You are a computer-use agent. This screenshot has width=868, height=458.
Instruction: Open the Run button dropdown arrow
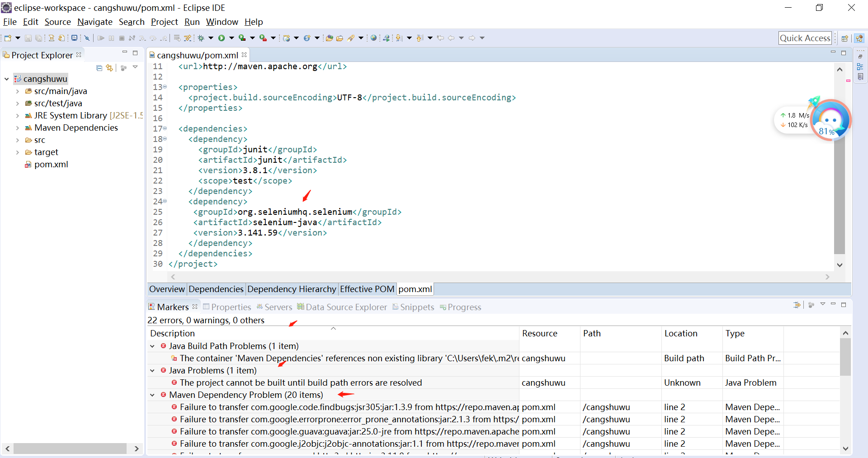pos(231,38)
